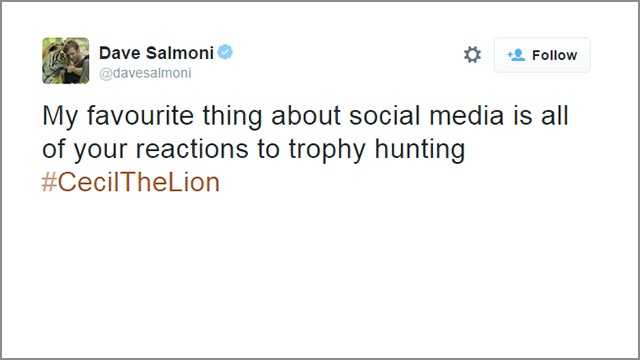Viewport: 640px width, 360px height.
Task: Click the word 'trophy' in the tweet
Action: tap(327, 150)
